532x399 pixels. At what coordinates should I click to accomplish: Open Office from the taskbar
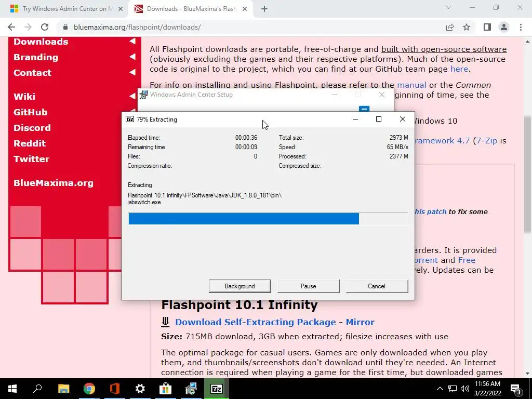click(x=115, y=389)
